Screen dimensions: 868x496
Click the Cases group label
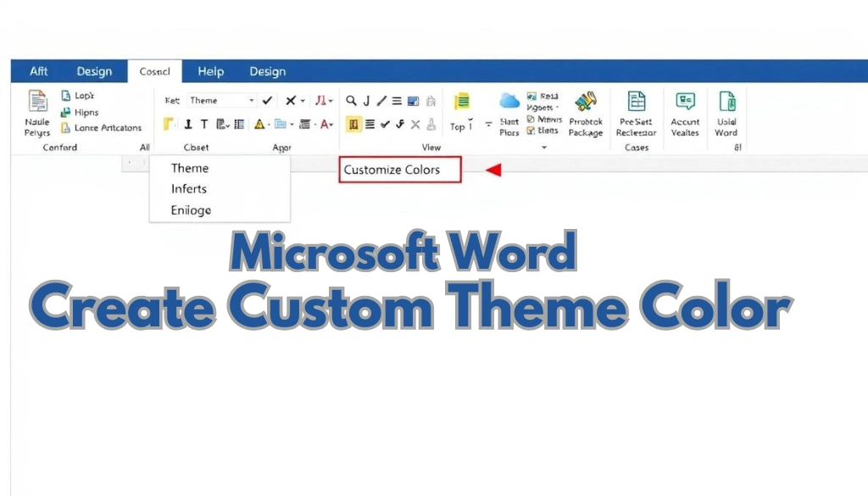click(x=637, y=148)
